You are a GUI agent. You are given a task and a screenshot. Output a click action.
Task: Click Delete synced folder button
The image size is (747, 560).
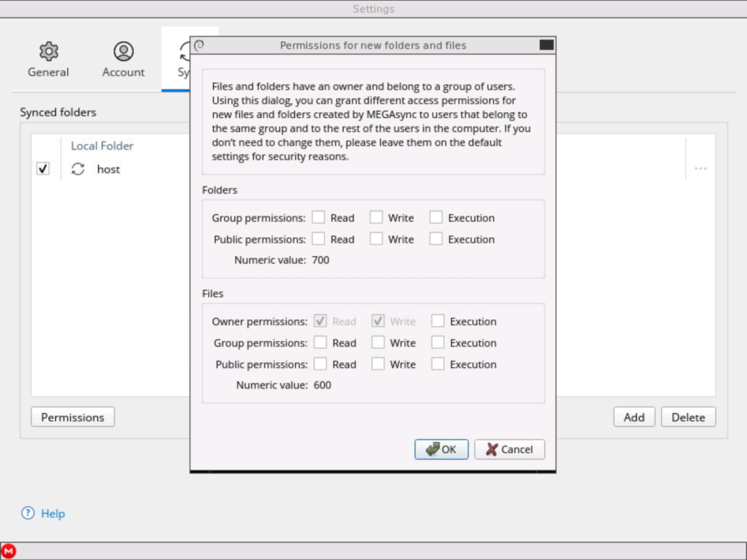point(689,417)
